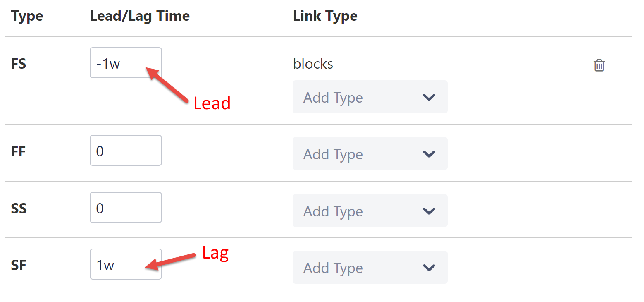Click the FF row's Lead/Lag Time field
Image resolution: width=644 pixels, height=302 pixels.
125,150
